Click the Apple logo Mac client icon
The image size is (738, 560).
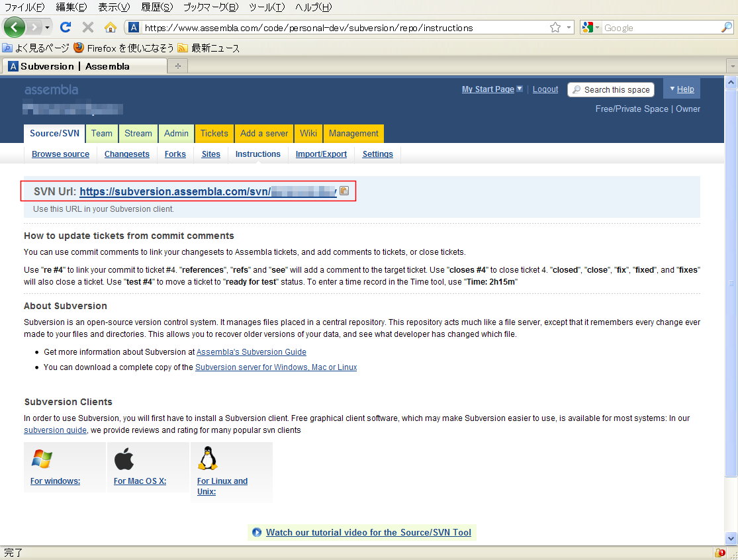(124, 459)
